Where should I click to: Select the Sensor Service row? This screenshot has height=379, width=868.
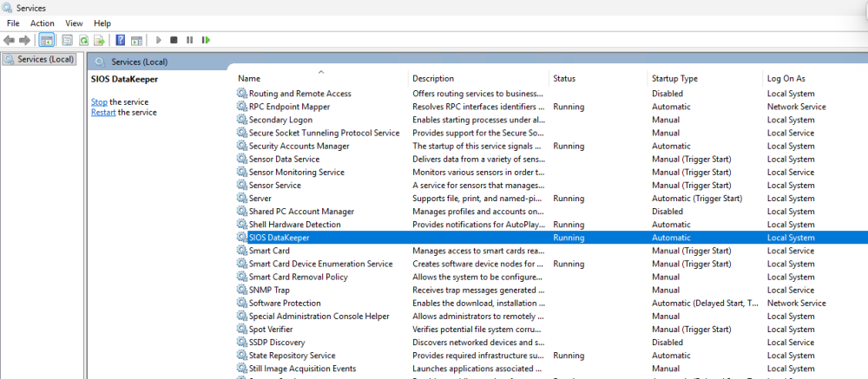pyautogui.click(x=551, y=186)
